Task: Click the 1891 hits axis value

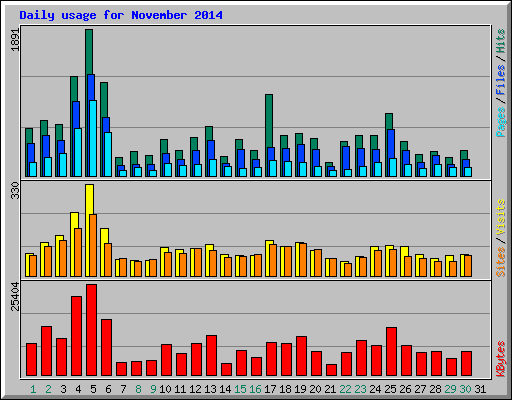Action: pyautogui.click(x=15, y=39)
